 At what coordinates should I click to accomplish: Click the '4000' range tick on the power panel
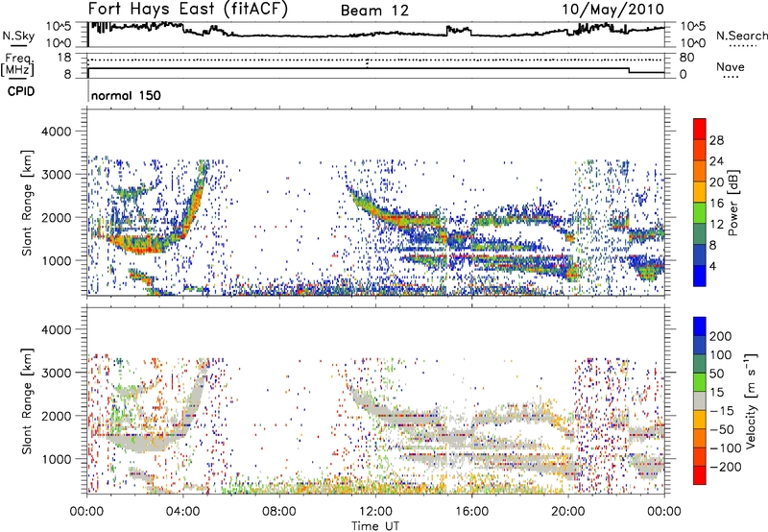click(x=56, y=132)
